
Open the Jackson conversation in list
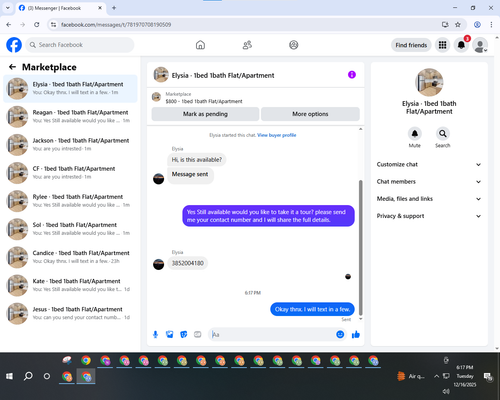tap(70, 145)
